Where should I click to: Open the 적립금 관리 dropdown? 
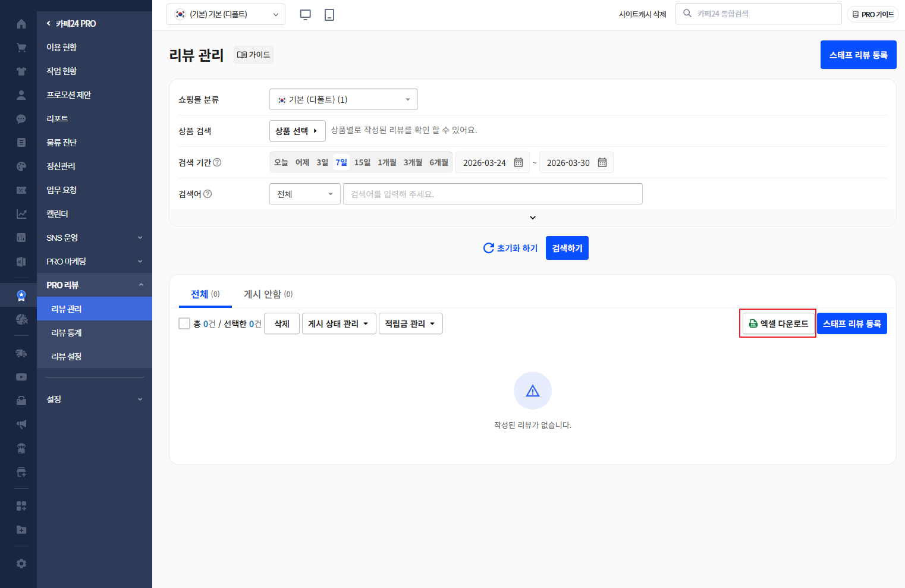411,323
